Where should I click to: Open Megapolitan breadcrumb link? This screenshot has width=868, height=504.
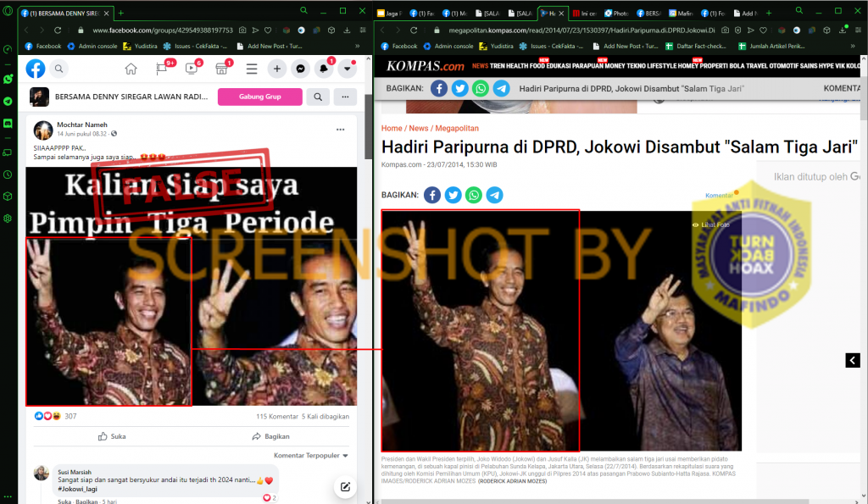coord(457,129)
